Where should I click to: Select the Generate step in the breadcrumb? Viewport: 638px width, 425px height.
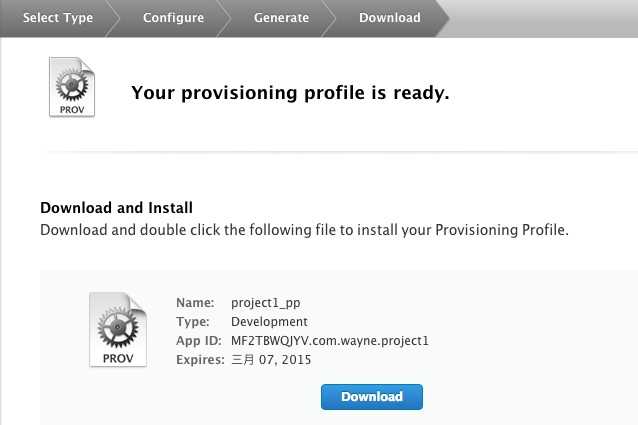click(281, 18)
